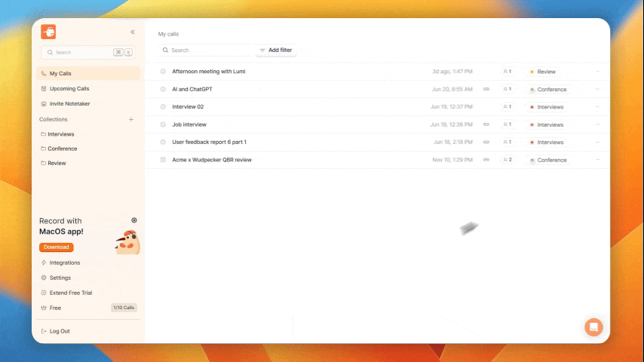
Task: Open call 'AI and ChatGPT'
Action: [192, 89]
